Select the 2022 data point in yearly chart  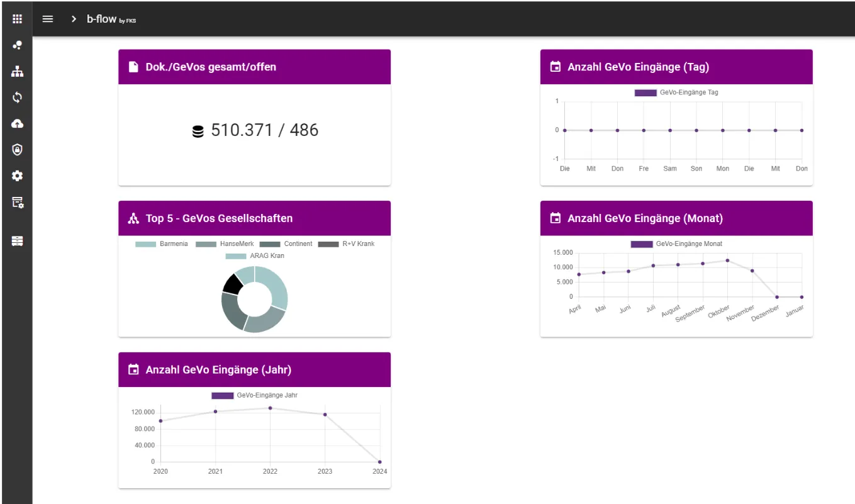pos(271,408)
